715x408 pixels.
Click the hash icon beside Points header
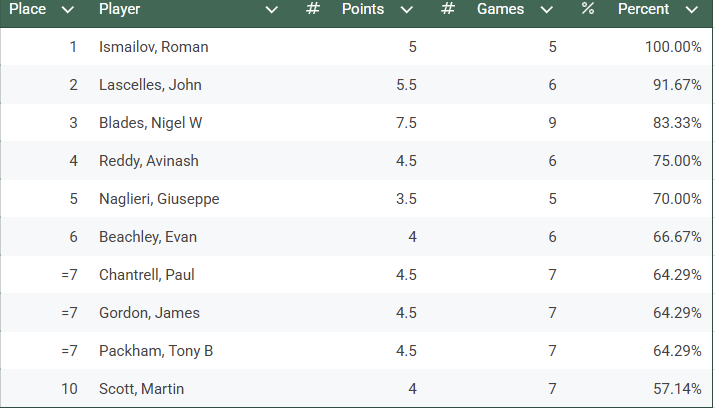click(x=313, y=10)
